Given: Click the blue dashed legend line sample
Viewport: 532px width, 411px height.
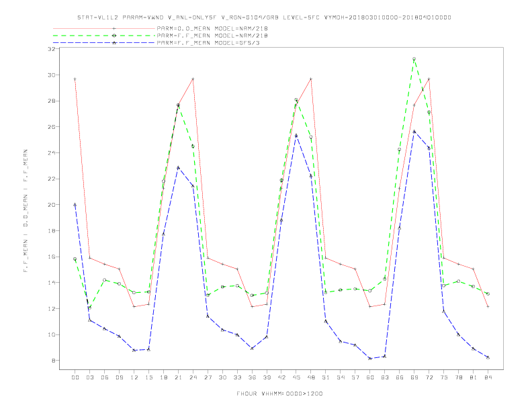Looking at the screenshot, I should [104, 43].
